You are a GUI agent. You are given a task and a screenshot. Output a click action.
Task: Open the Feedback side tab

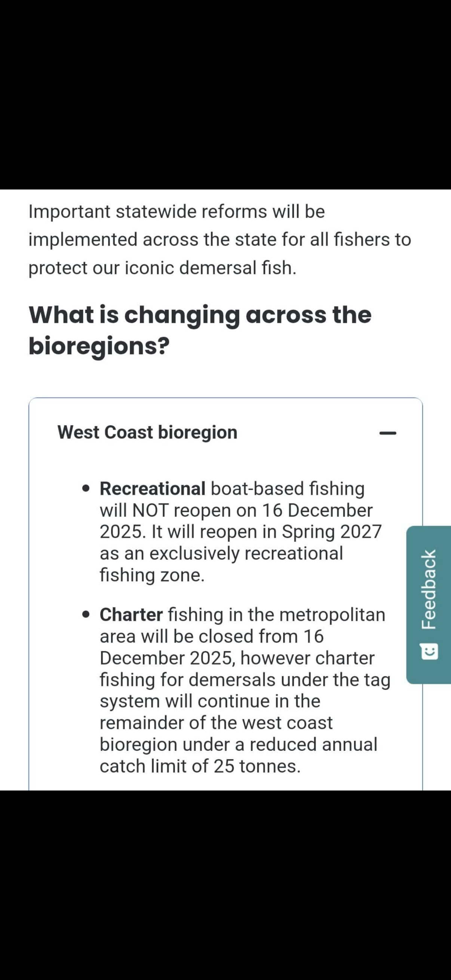coord(429,590)
